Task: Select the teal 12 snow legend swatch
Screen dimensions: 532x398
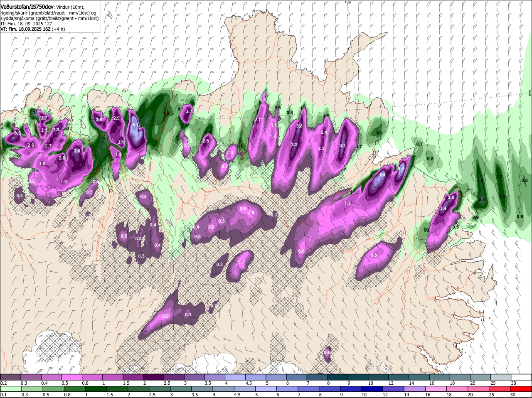Action: [399, 377]
